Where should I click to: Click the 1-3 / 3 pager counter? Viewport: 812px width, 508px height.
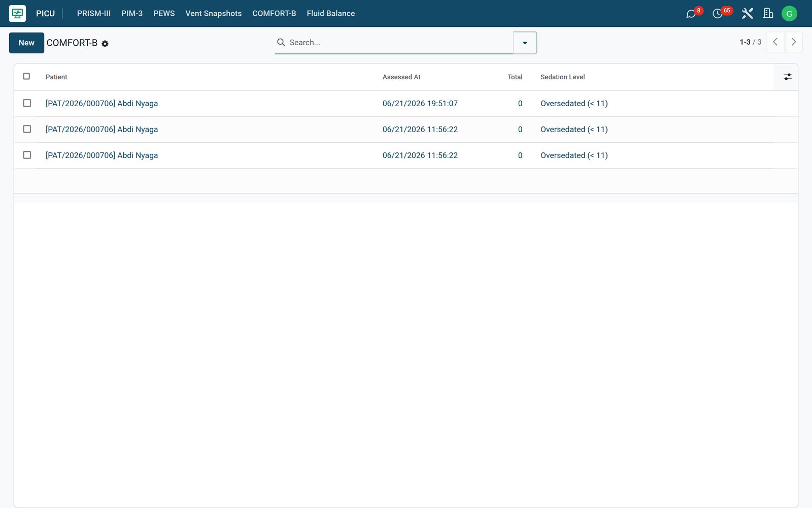pyautogui.click(x=750, y=42)
